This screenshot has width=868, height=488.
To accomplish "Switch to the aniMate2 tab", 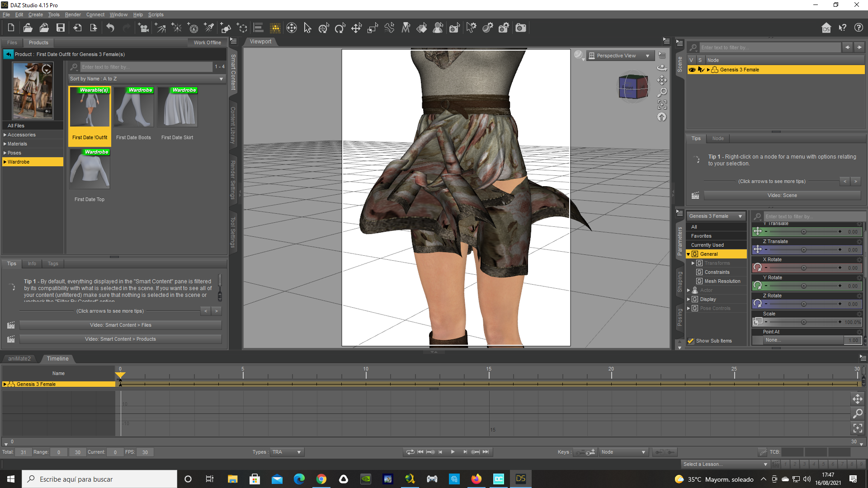I will [19, 359].
